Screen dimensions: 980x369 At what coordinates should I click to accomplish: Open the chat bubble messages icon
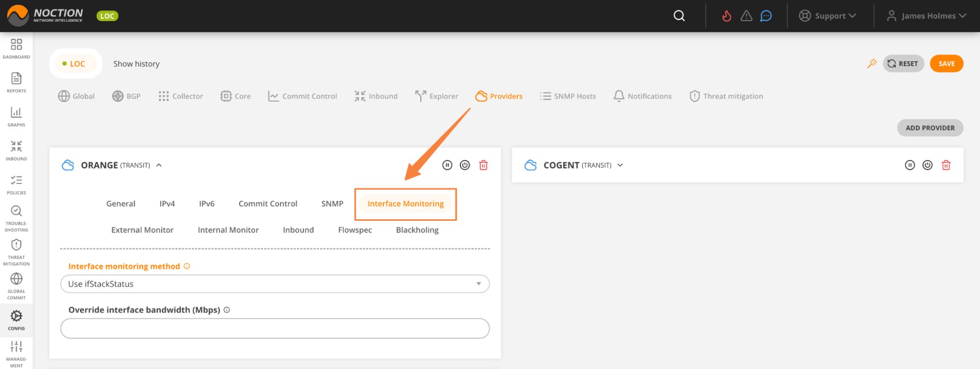pos(766,16)
